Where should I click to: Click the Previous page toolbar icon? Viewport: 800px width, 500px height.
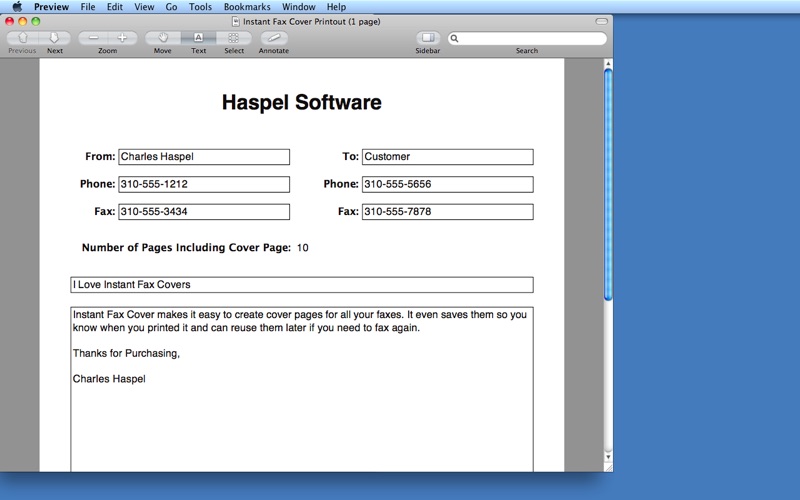[x=22, y=38]
